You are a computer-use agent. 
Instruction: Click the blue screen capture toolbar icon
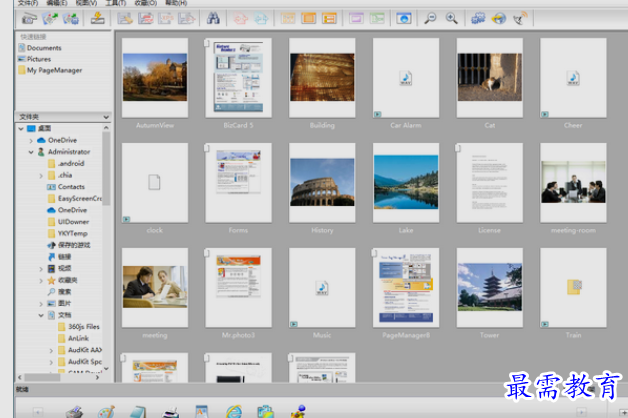tap(404, 18)
